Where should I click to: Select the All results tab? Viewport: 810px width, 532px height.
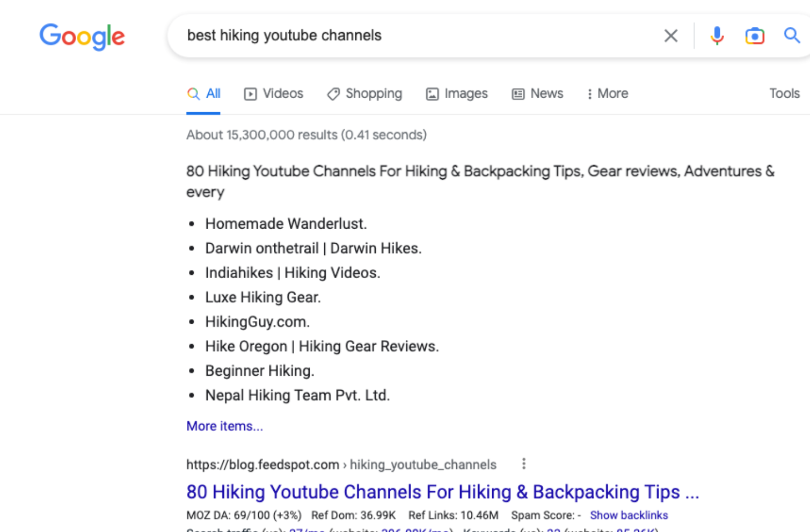[x=203, y=93]
